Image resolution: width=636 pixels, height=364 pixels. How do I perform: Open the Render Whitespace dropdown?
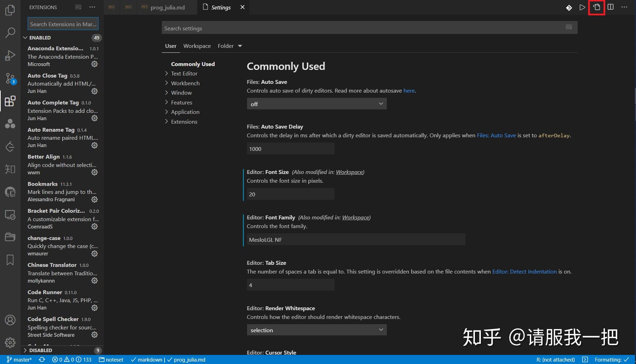coord(317,330)
